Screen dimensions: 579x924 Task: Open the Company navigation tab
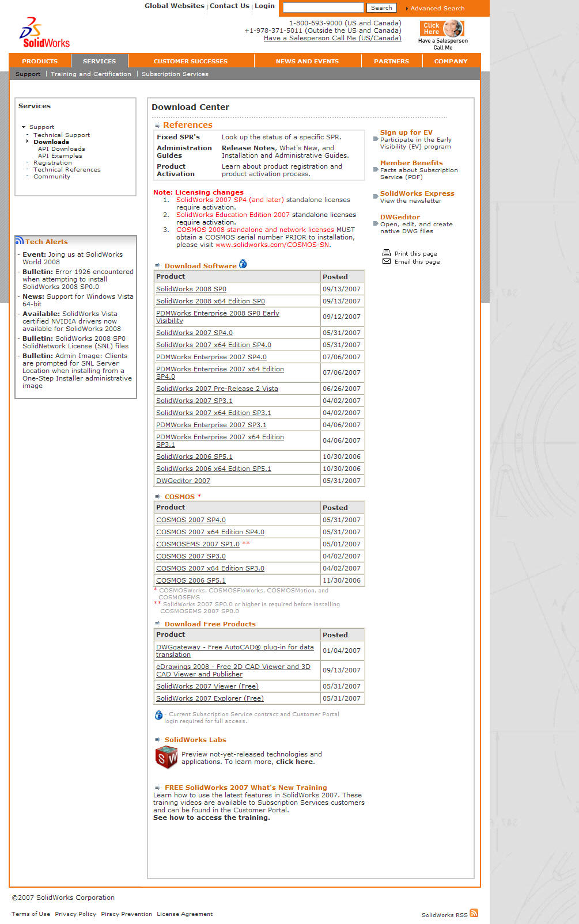(x=451, y=61)
